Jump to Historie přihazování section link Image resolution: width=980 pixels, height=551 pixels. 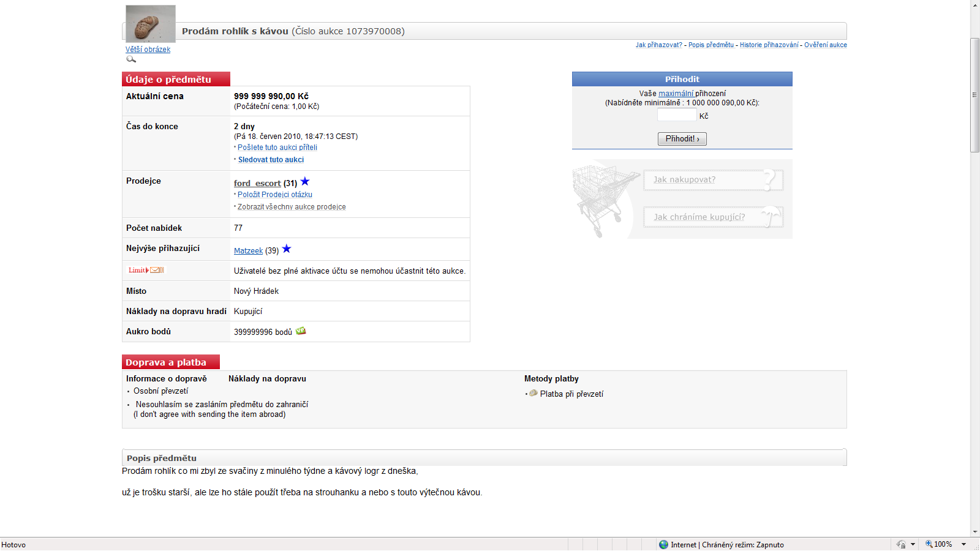[769, 45]
